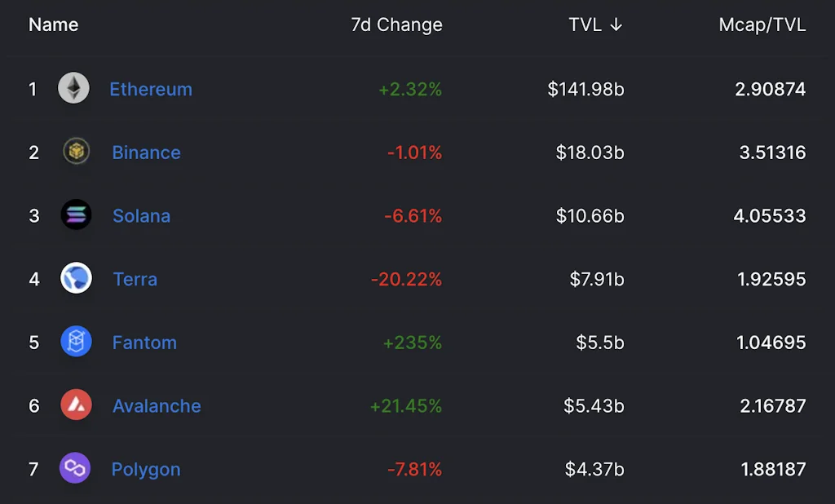Sort by Mcap/TVL column header

762,25
